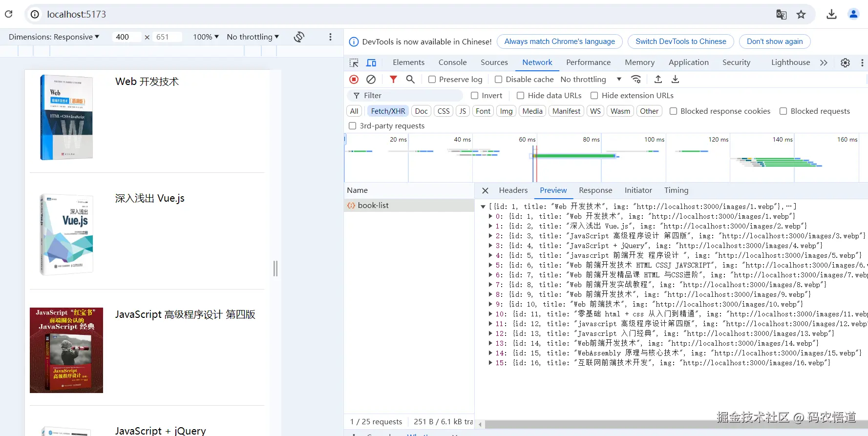Open the Chrome profile avatar
Image resolution: width=868 pixels, height=436 pixels.
point(853,14)
